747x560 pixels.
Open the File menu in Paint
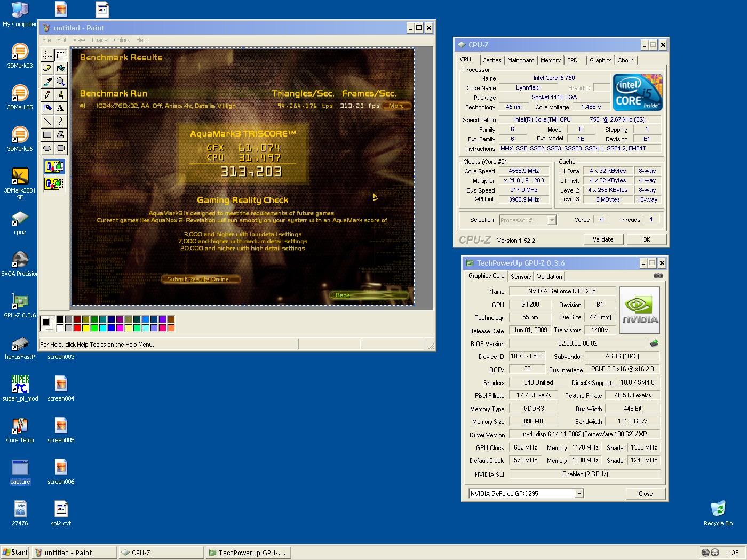[x=46, y=40]
